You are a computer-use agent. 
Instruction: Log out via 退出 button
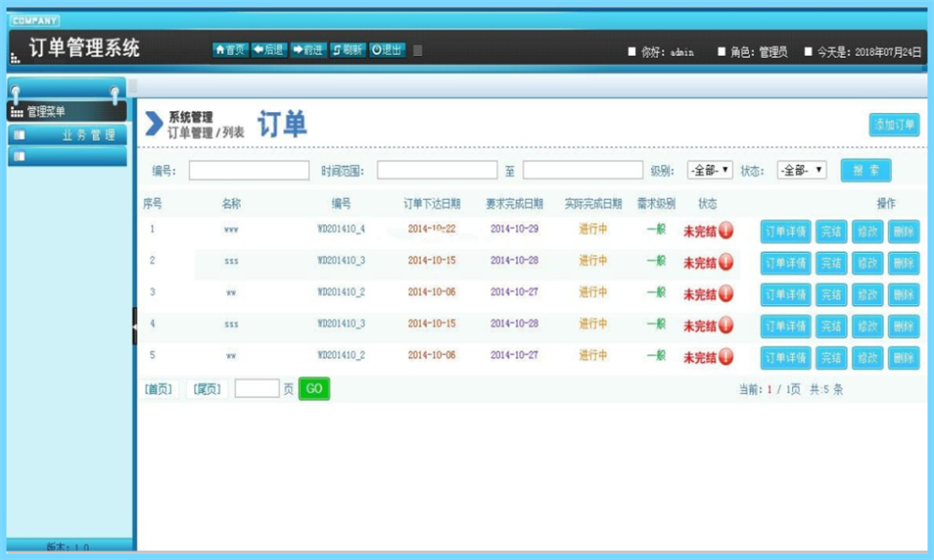(x=388, y=50)
